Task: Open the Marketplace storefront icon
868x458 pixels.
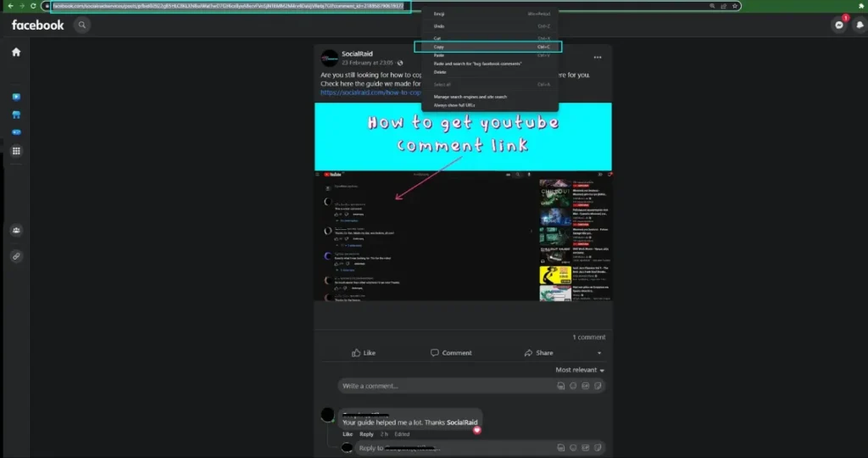Action: click(x=16, y=114)
